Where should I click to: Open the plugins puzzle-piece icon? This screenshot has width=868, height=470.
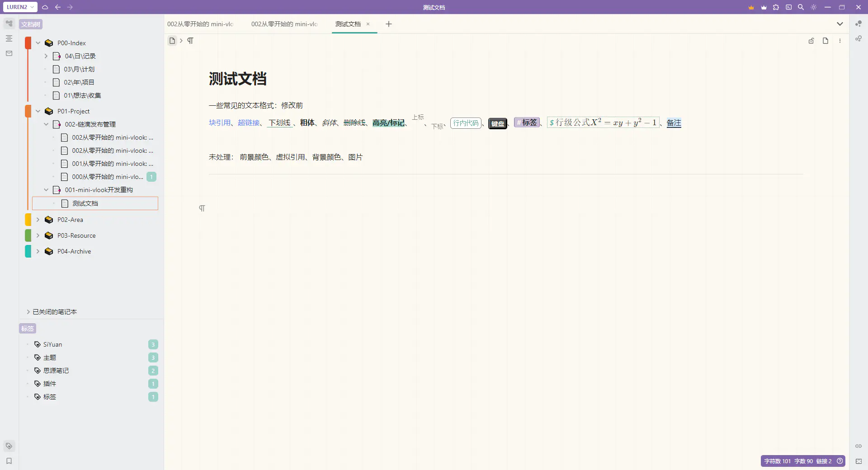pyautogui.click(x=776, y=7)
